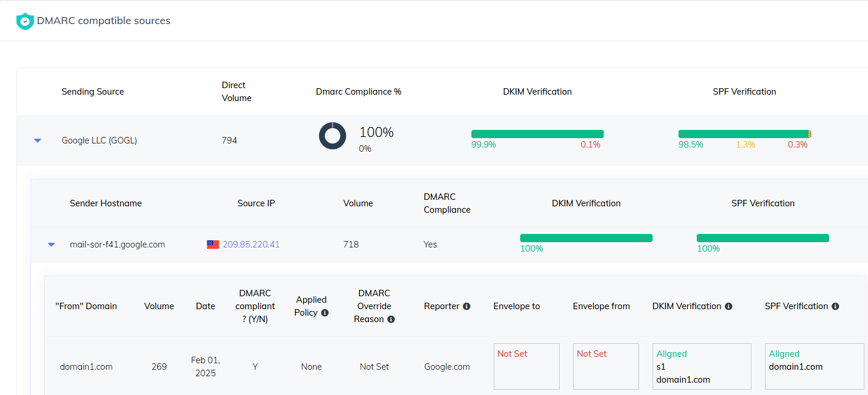Collapse the mail-sor-f41.google.com row arrow
Screen dimensions: 868x395
[x=51, y=245]
